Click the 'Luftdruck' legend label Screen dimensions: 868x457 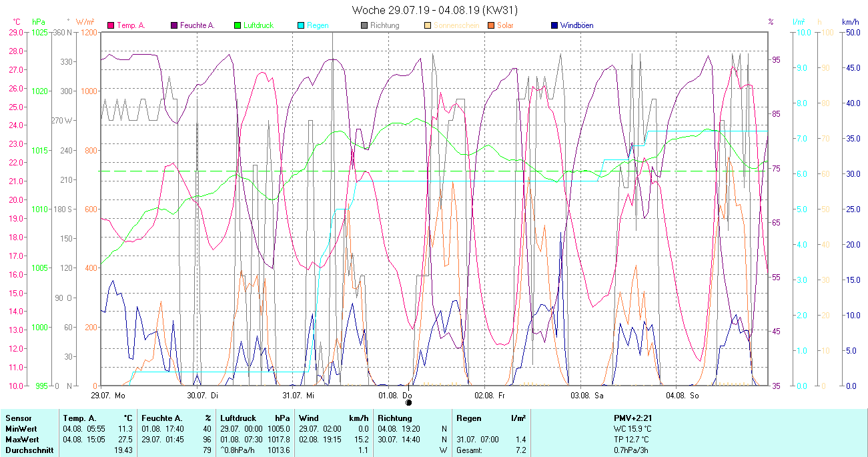click(258, 25)
